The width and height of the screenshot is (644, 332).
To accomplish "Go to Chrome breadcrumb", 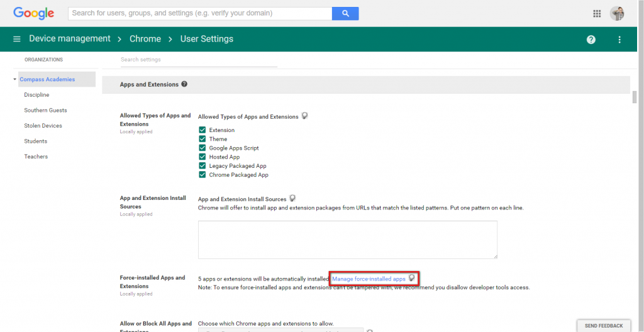I will point(145,38).
